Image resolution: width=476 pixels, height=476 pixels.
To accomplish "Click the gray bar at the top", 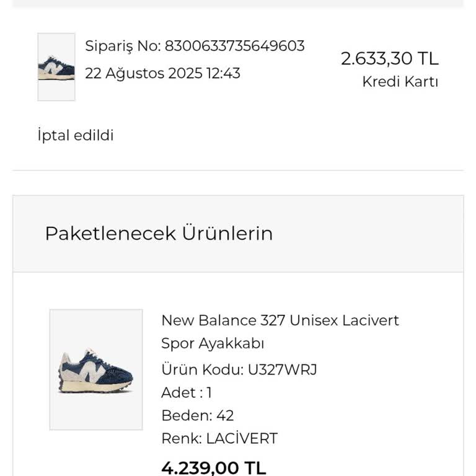I will pos(238,3).
